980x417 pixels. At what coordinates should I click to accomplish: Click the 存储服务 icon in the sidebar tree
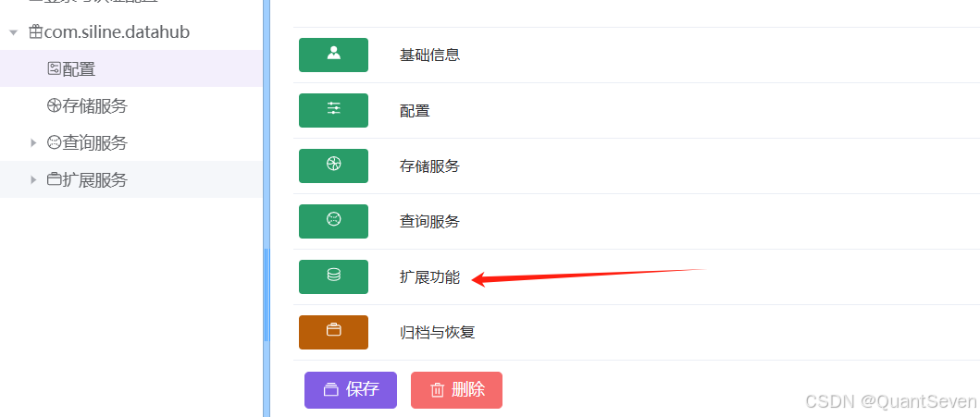point(55,105)
